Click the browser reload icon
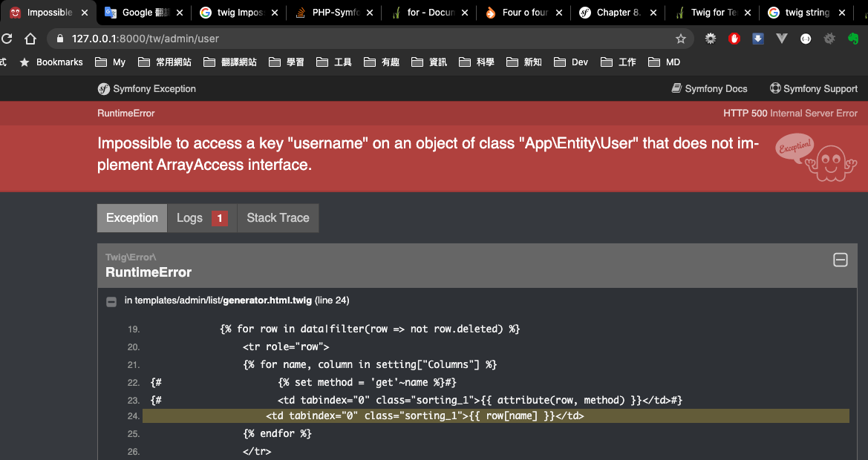 [x=7, y=38]
